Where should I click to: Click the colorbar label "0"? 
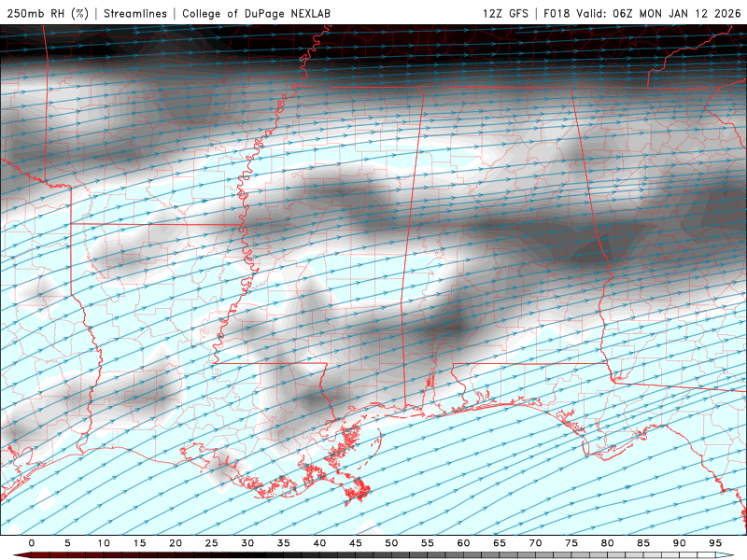(32, 543)
